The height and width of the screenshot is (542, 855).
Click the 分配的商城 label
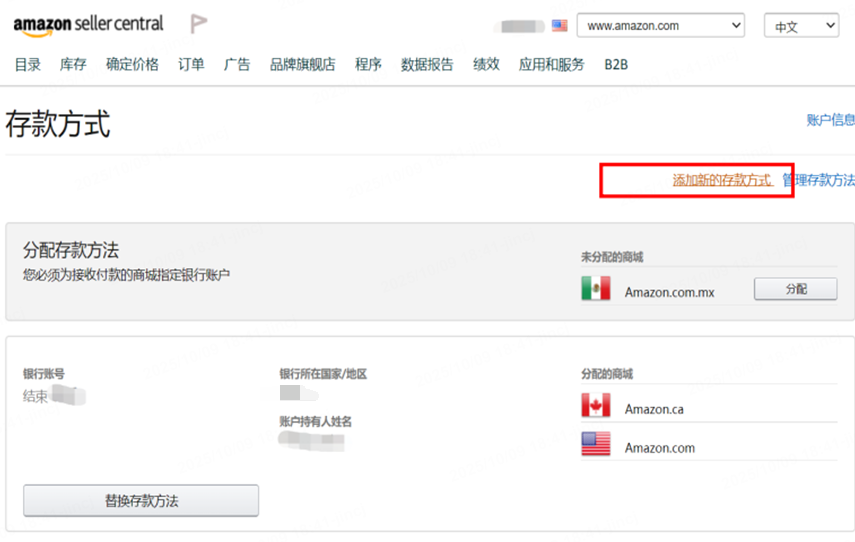607,374
